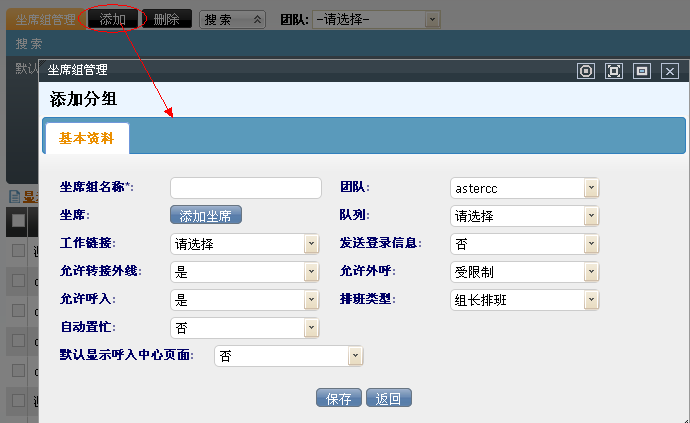Screen dimensions: 690x423
Task: Check the first row checkbox in the list
Action: point(18,252)
